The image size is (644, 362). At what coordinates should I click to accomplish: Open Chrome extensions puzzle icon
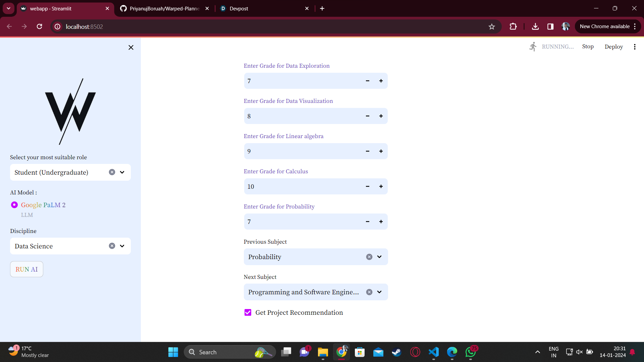[513, 27]
